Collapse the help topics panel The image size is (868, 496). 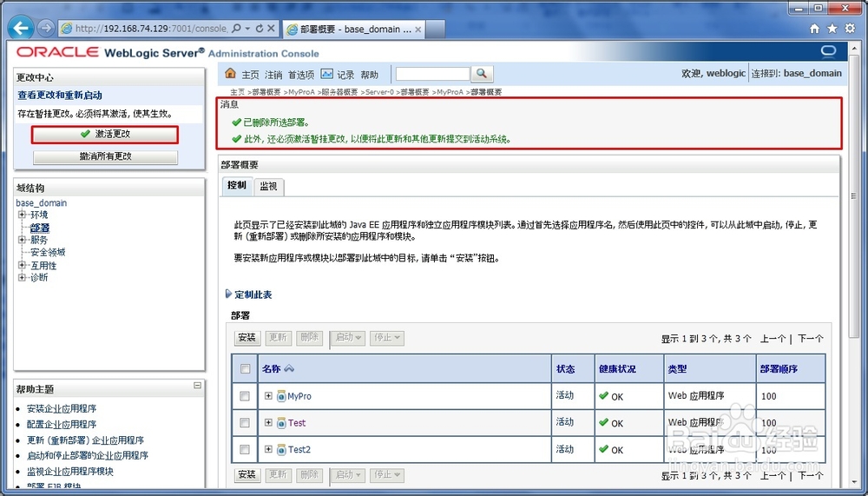point(197,385)
